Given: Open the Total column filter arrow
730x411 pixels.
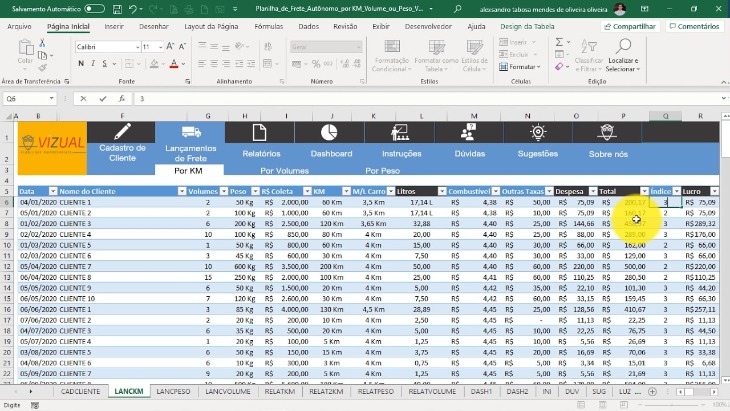Looking at the screenshot, I should coord(644,191).
